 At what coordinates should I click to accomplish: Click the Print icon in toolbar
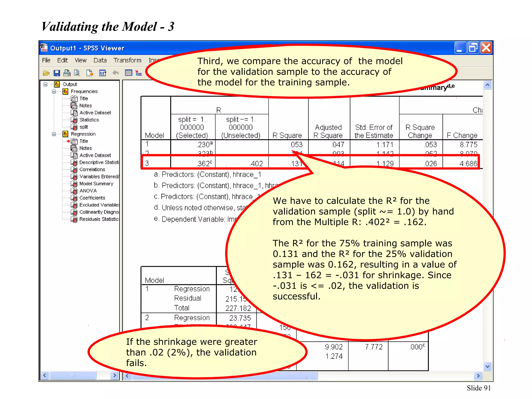click(67, 73)
